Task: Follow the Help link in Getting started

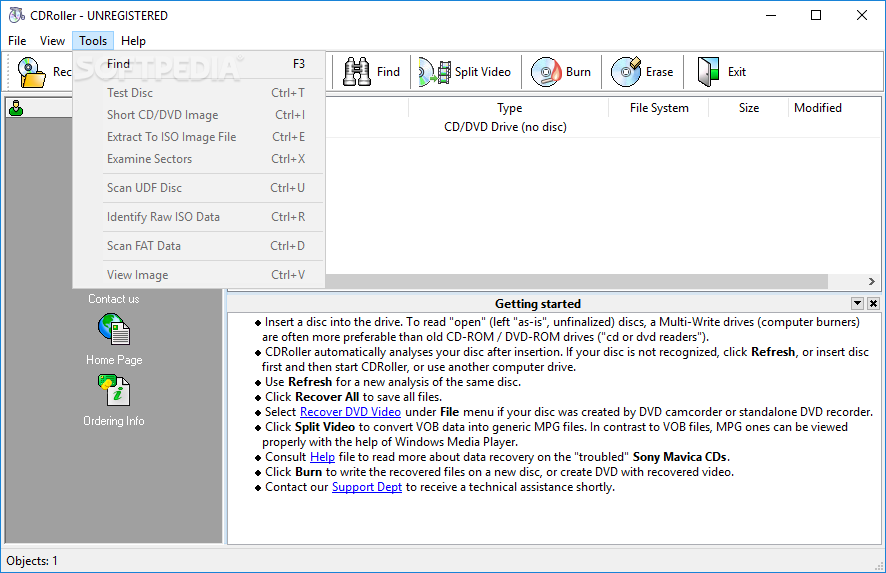Action: tap(322, 457)
